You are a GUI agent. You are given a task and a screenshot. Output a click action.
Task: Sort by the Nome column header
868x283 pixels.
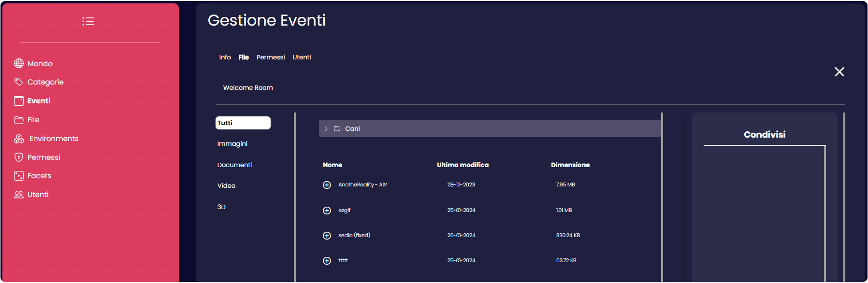pyautogui.click(x=333, y=165)
